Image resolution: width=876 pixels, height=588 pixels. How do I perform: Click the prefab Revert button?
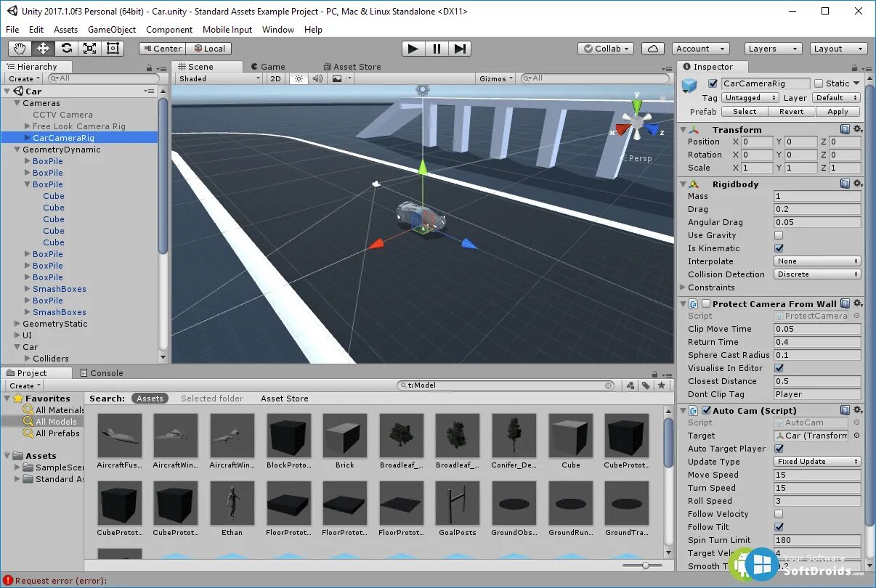(791, 112)
